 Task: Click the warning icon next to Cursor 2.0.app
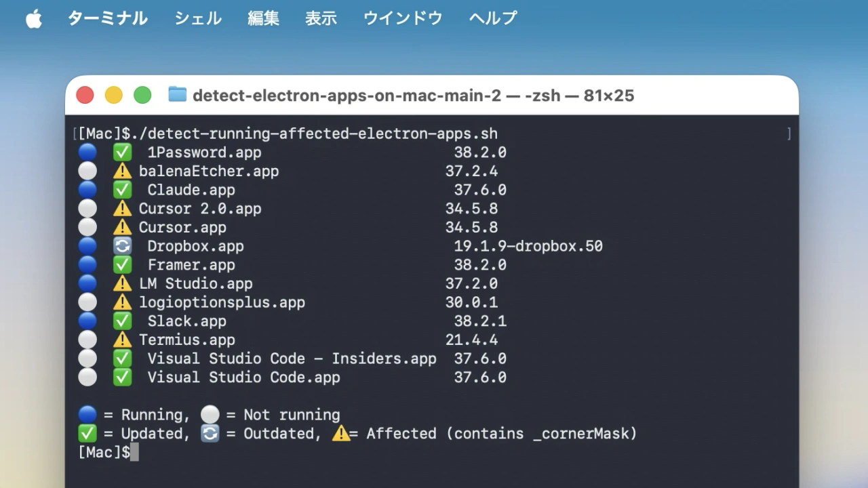point(122,208)
